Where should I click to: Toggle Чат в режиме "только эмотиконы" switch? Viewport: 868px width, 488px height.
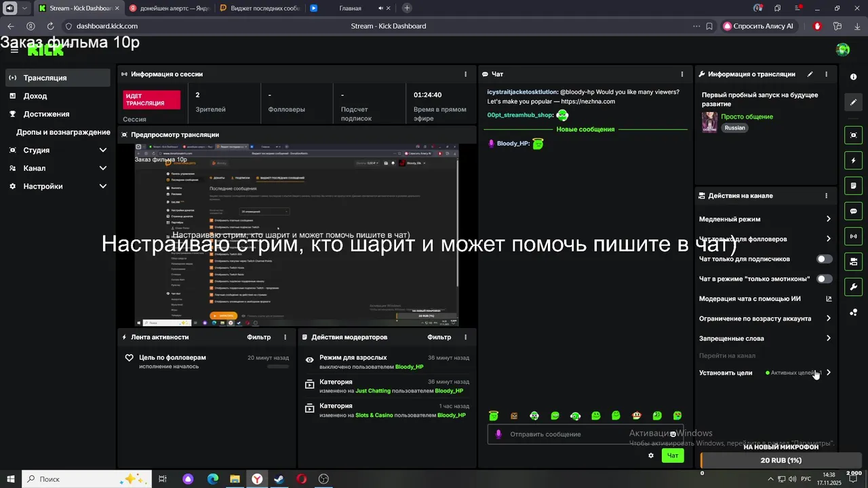(825, 279)
